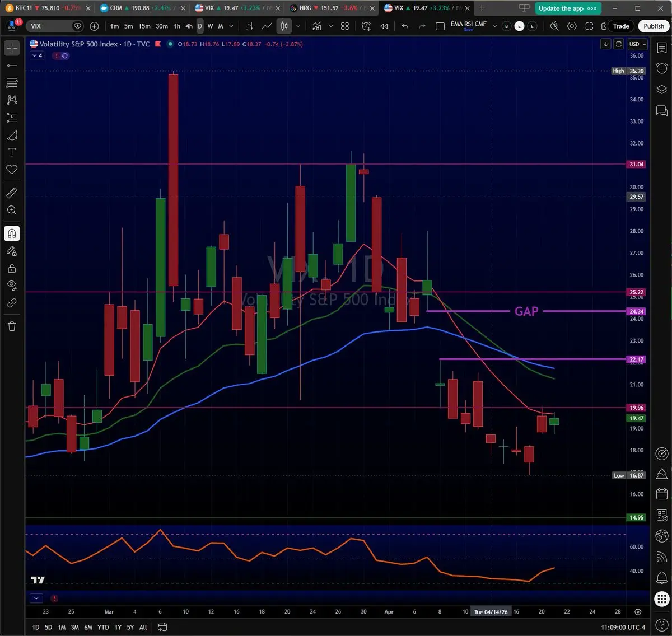Open the chart quick search icon
Screen dimensions: 672x636
coord(554,26)
